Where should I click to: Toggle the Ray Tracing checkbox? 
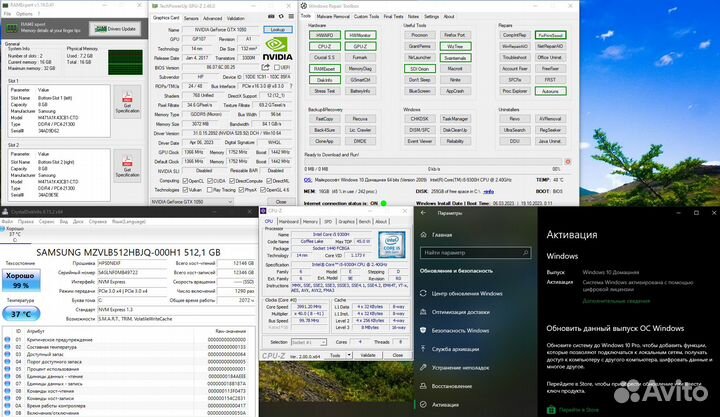210,190
